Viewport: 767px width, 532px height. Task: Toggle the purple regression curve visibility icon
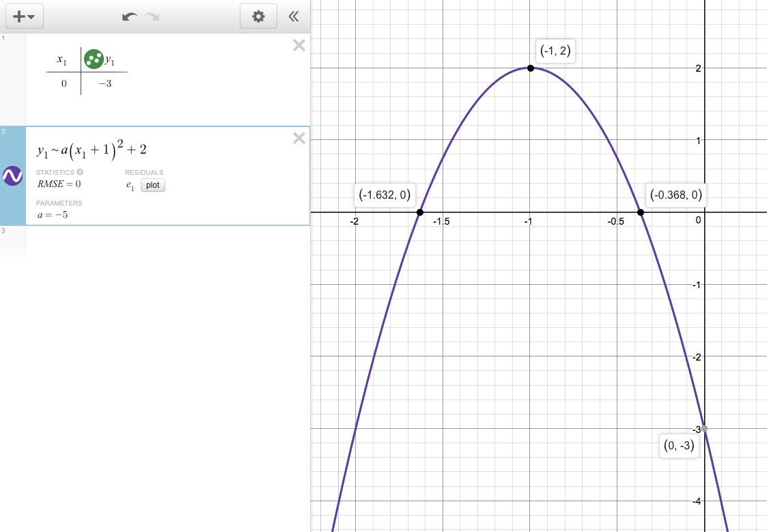13,176
